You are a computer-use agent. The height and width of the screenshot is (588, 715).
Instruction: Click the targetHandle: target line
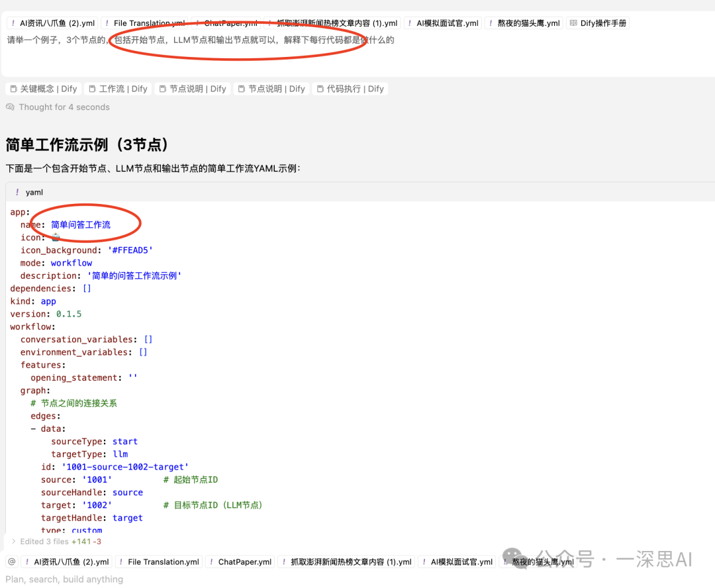[92, 518]
